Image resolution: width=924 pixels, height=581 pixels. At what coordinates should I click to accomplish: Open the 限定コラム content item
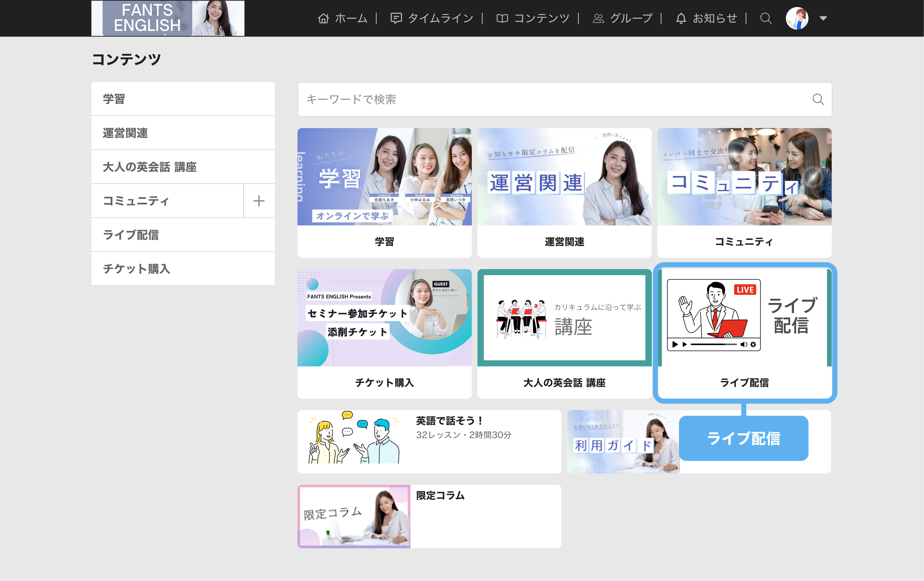(x=429, y=516)
